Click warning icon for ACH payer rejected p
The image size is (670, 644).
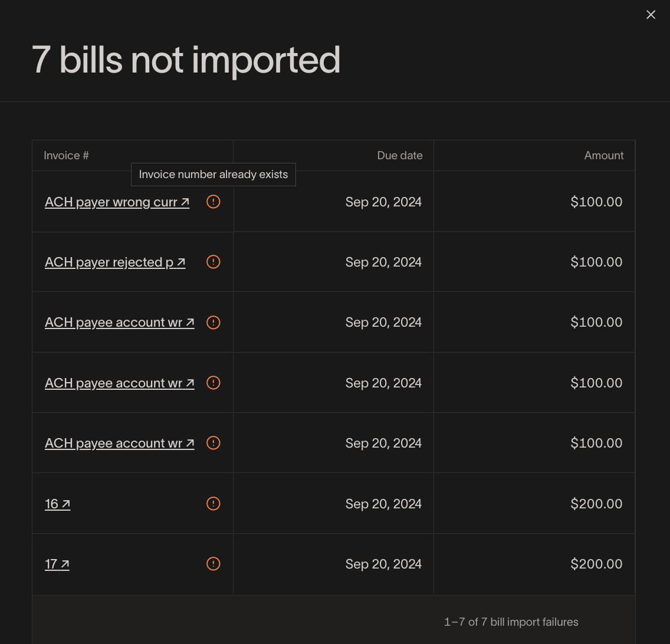pos(214,262)
